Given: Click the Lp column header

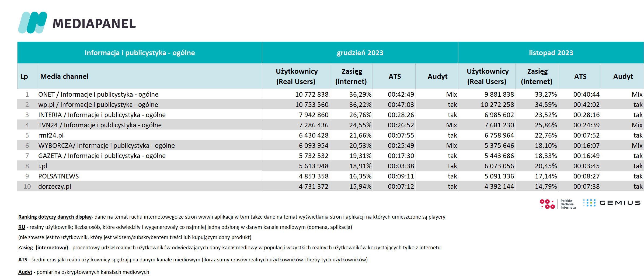Looking at the screenshot, I should 24,76.
